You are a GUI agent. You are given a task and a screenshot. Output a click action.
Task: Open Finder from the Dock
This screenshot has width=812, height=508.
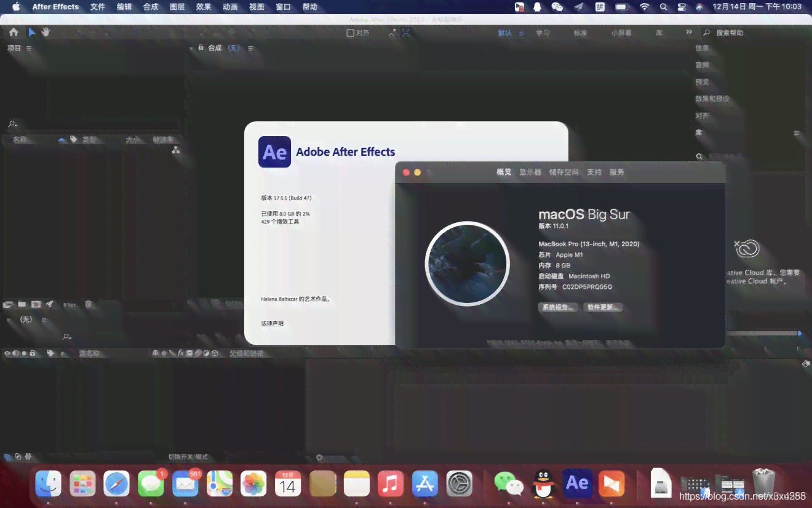click(48, 483)
